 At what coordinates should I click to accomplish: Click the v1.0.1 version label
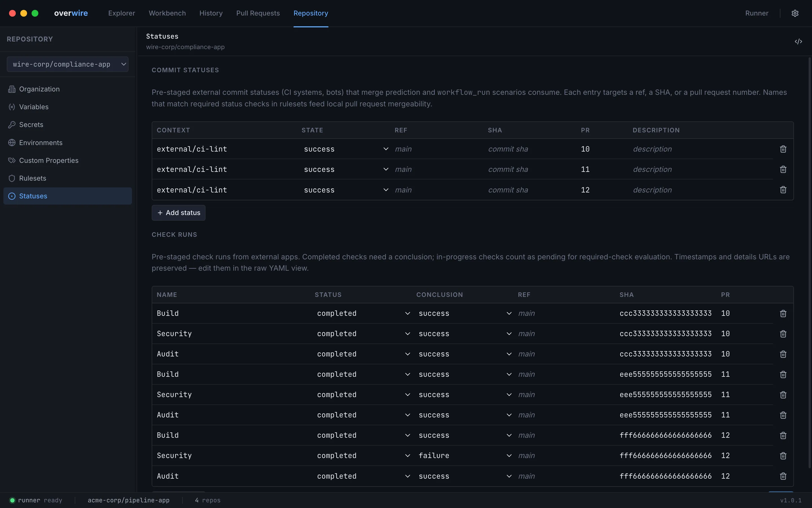point(791,500)
